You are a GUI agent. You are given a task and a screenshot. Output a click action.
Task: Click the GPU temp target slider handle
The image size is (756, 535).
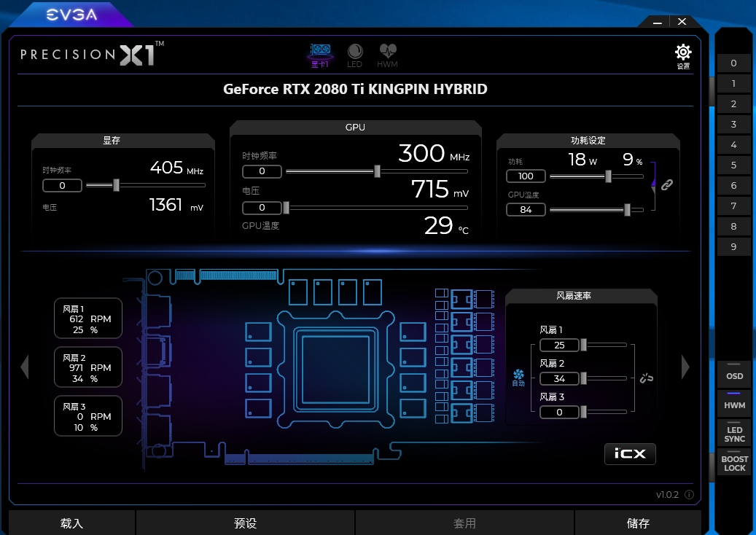pyautogui.click(x=627, y=210)
